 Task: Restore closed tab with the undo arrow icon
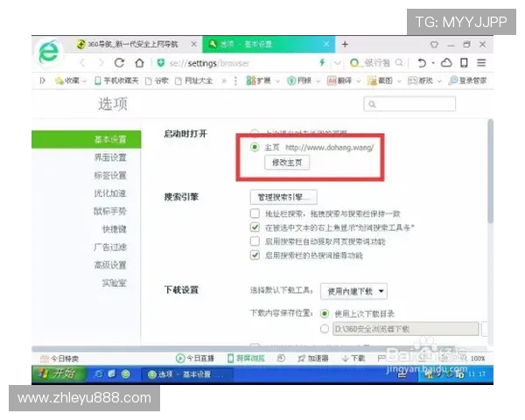click(422, 63)
